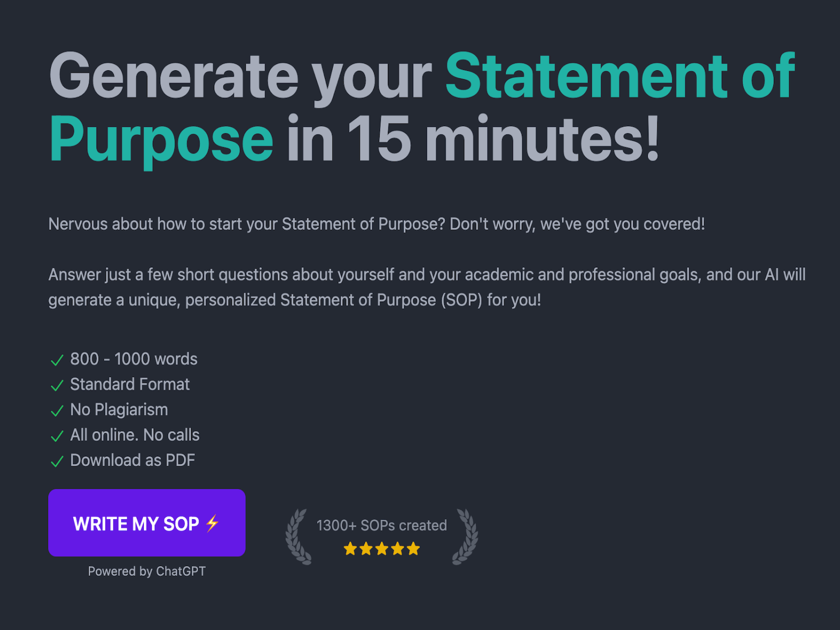840x630 pixels.
Task: Click the lightning bolt icon on the button
Action: coord(212,523)
